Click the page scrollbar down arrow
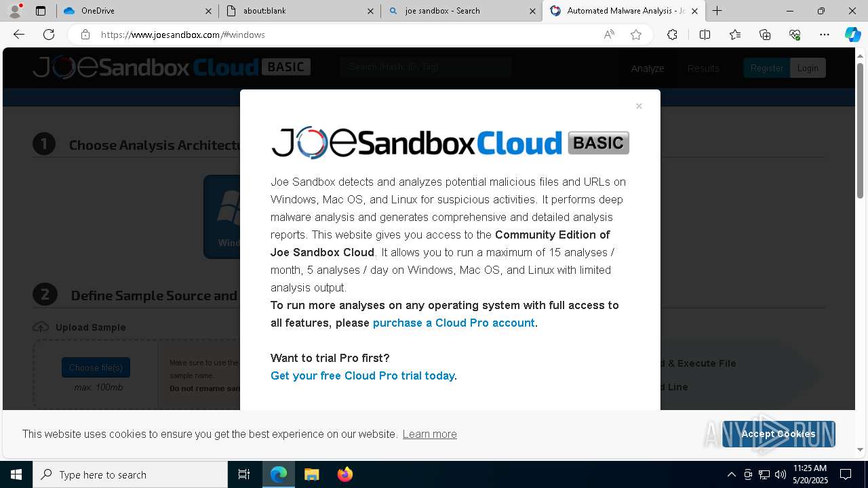 pyautogui.click(x=861, y=449)
